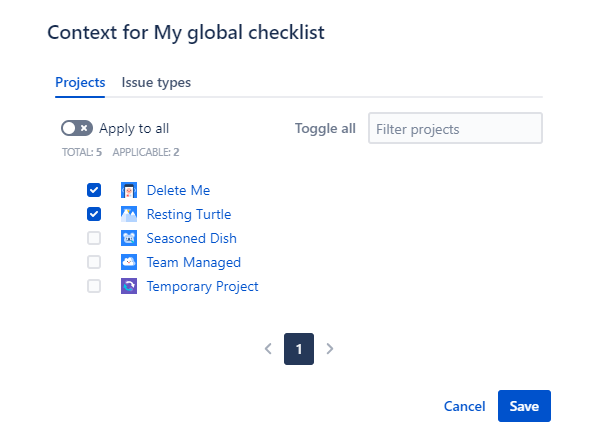The width and height of the screenshot is (598, 447).
Task: Click the Resting Turtle mountain avatar icon
Action: (x=129, y=214)
